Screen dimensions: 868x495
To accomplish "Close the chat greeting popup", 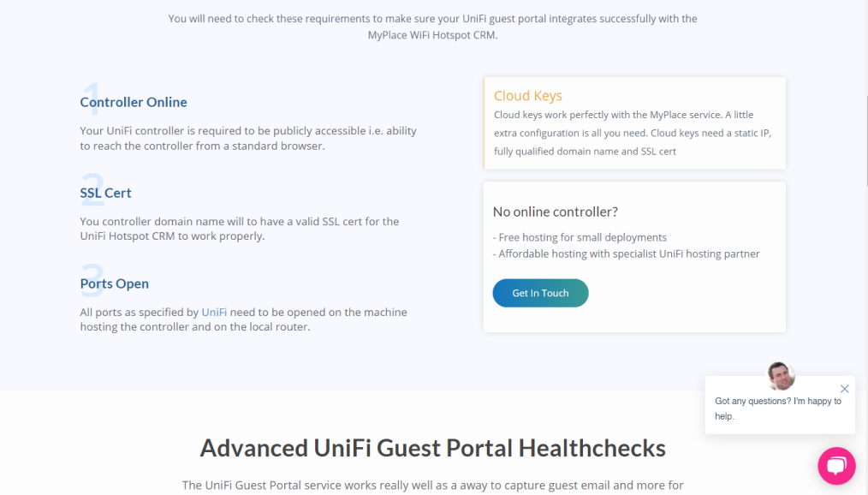I will tap(844, 389).
